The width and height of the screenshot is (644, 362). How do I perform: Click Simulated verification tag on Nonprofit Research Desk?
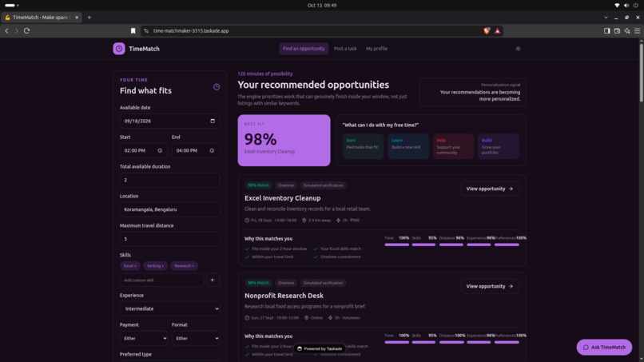pyautogui.click(x=323, y=283)
